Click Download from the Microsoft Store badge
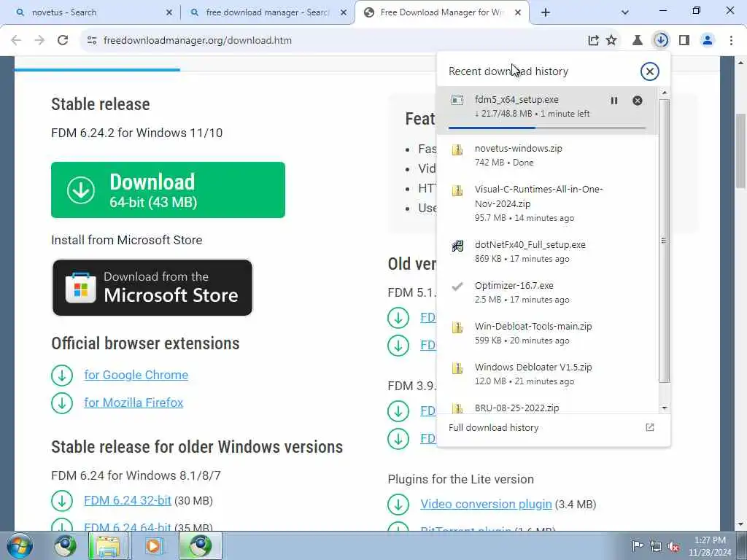The image size is (747, 560). (152, 287)
